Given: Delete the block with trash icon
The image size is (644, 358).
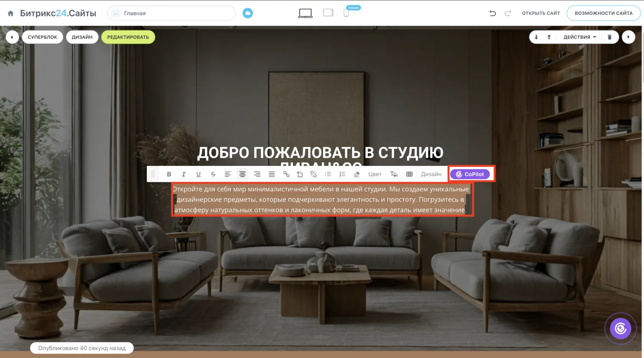Looking at the screenshot, I should tap(609, 37).
